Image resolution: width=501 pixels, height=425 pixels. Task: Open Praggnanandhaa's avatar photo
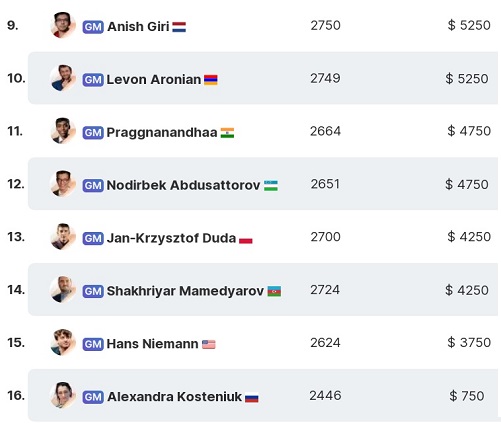click(63, 131)
